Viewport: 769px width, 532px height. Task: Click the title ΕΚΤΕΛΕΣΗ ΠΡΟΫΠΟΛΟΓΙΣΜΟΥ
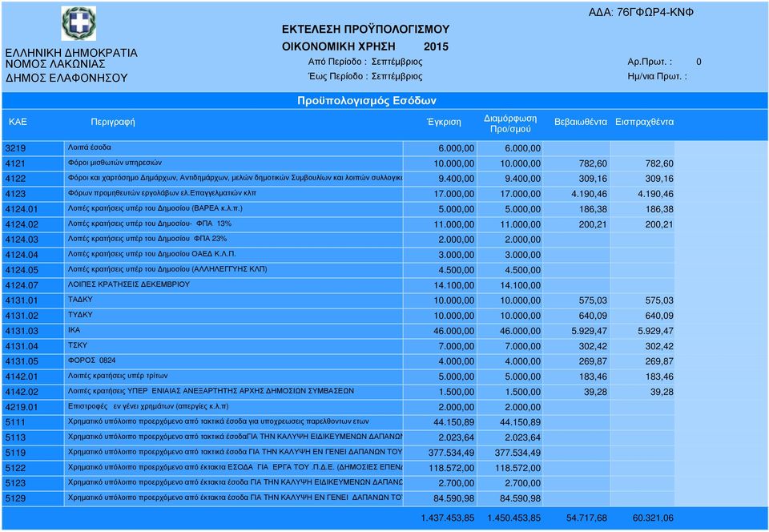coord(365,30)
